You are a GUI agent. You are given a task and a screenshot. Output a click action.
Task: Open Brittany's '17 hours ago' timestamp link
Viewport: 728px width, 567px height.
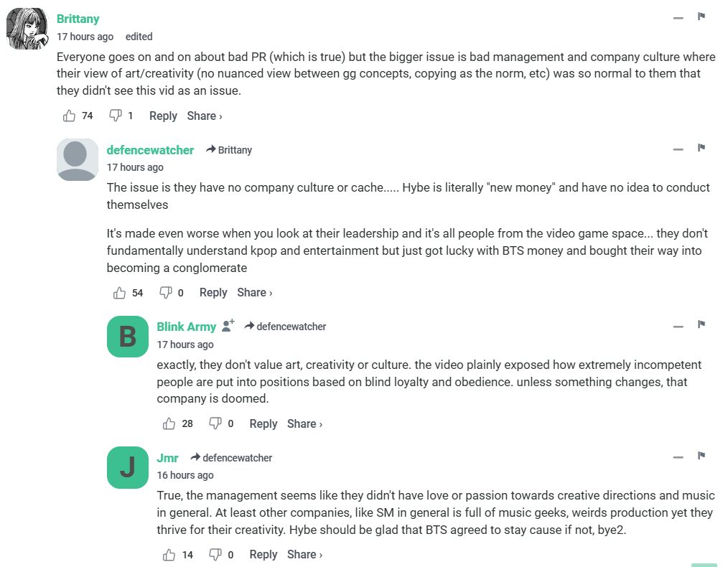click(85, 37)
